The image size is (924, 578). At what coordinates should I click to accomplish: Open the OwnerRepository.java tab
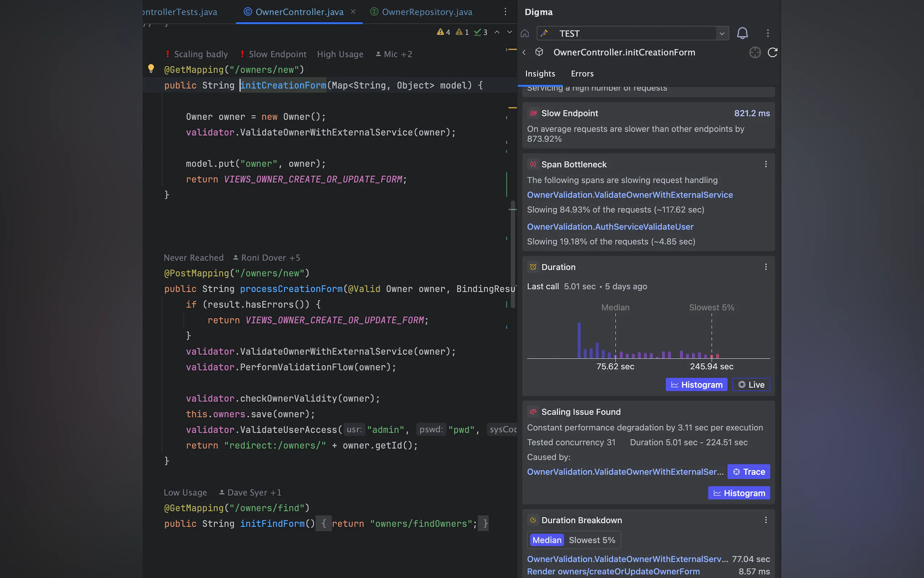tap(427, 12)
